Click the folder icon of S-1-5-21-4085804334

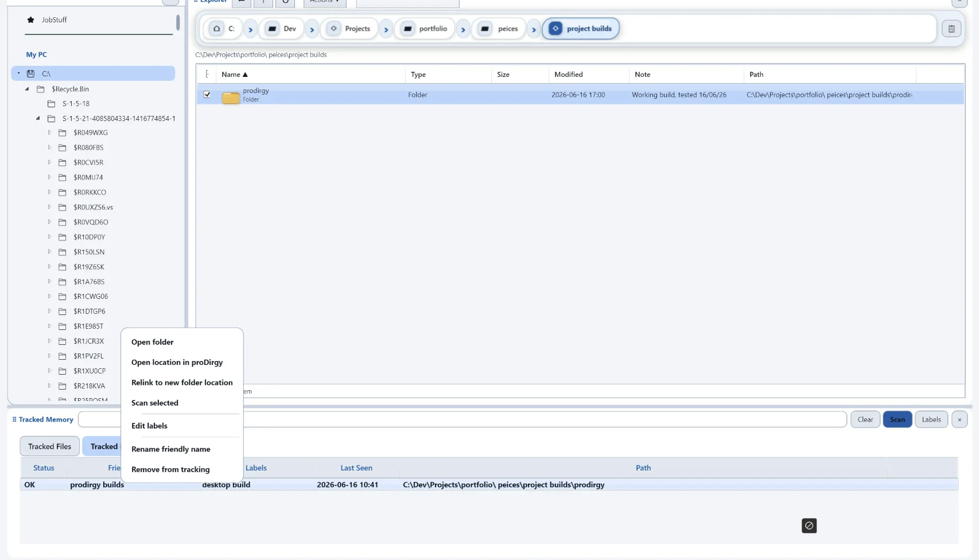coord(52,119)
